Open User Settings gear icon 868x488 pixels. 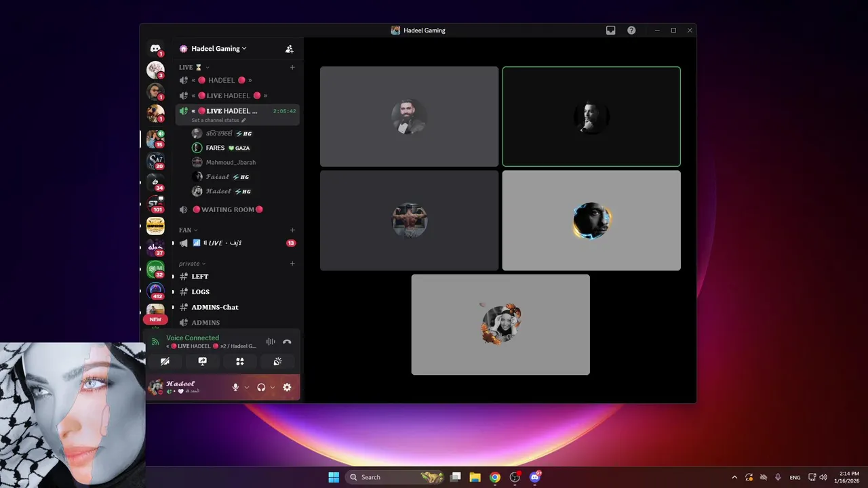pyautogui.click(x=287, y=387)
